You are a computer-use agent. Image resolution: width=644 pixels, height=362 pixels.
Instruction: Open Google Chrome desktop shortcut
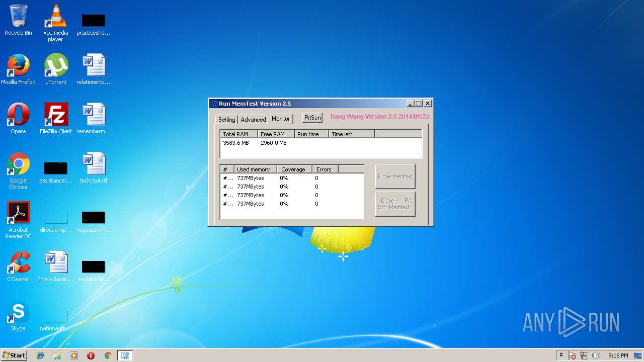point(18,171)
